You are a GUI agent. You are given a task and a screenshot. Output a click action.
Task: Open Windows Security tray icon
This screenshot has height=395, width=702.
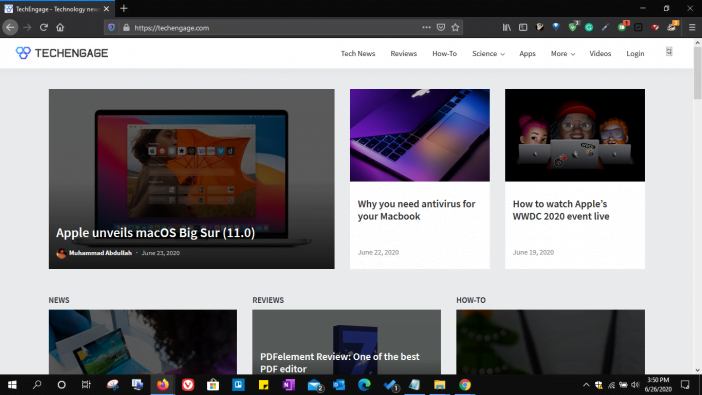(x=599, y=385)
